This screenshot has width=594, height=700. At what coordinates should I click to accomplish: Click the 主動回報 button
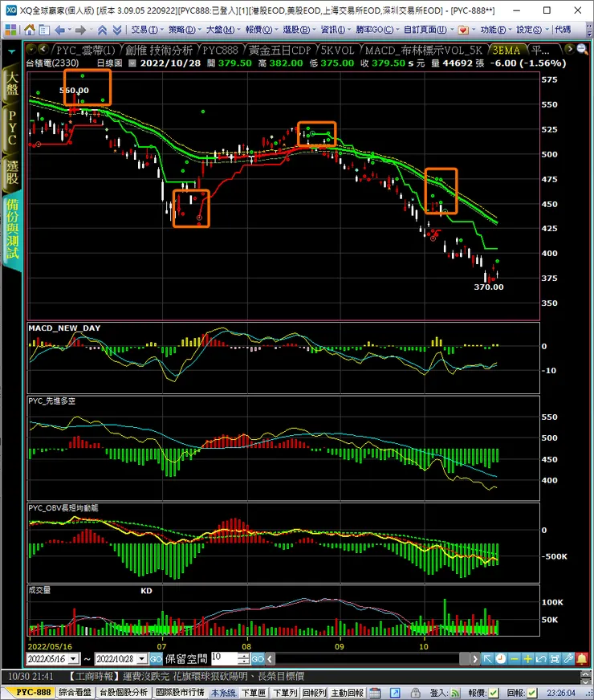point(348,693)
